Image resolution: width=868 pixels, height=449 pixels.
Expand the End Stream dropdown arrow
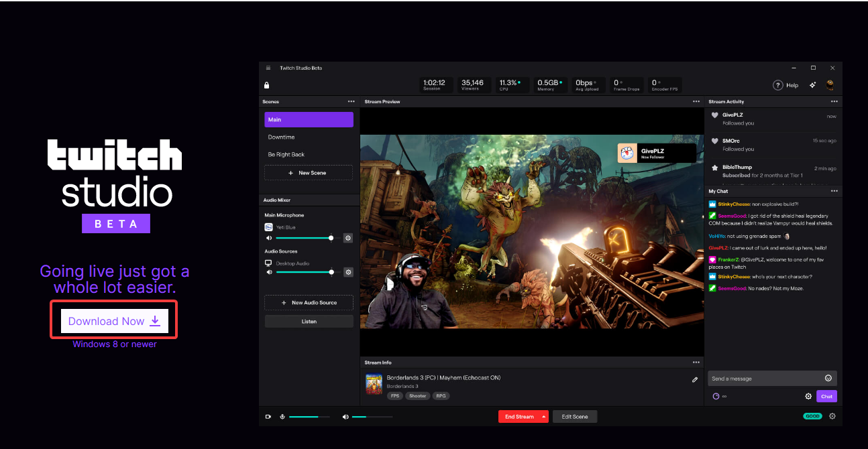click(544, 417)
